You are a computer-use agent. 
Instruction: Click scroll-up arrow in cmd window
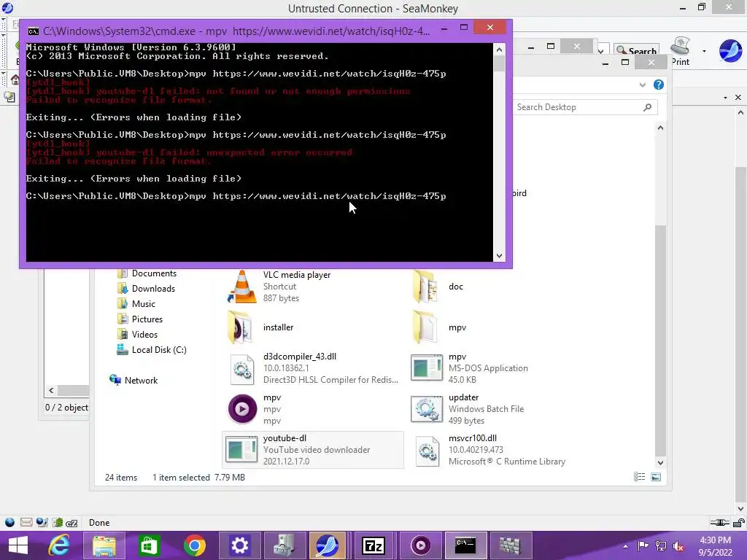click(499, 49)
